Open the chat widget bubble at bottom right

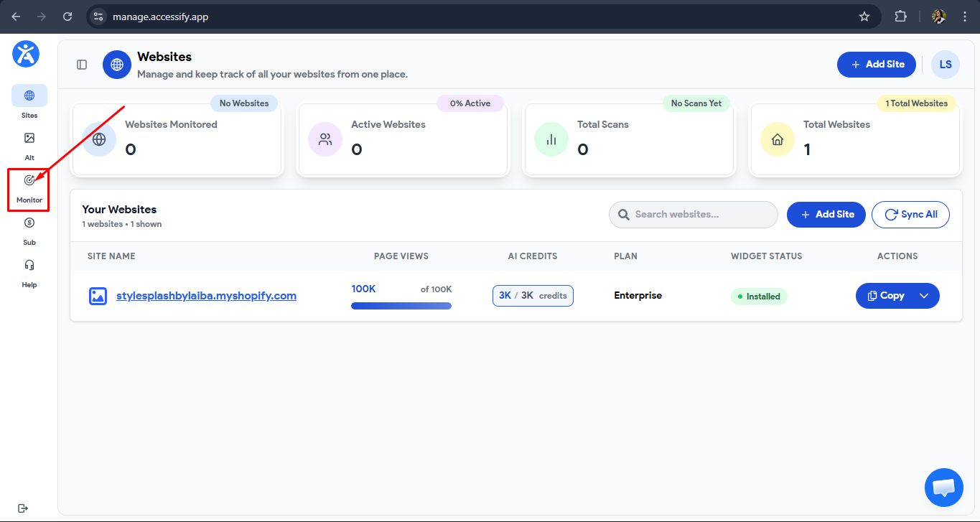pyautogui.click(x=943, y=488)
